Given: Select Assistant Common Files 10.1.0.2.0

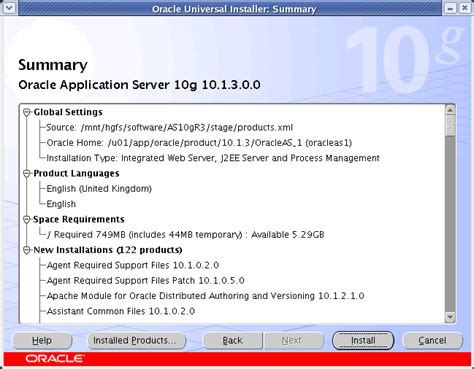Looking at the screenshot, I should 121,311.
